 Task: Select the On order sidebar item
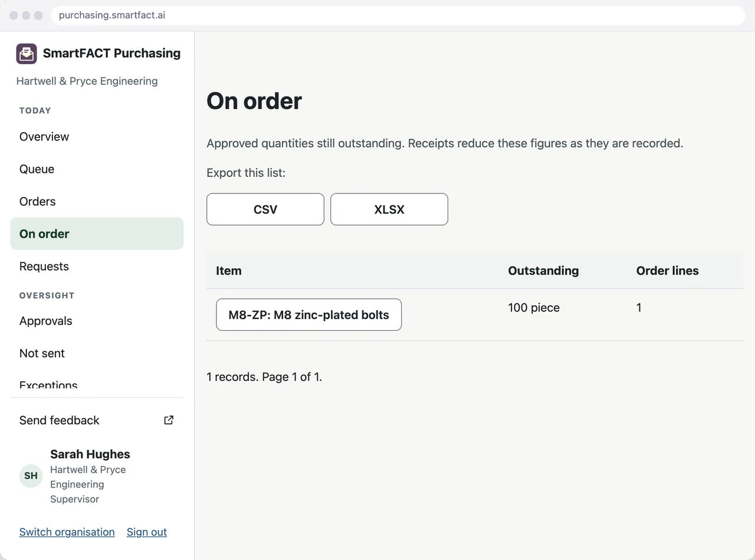97,234
